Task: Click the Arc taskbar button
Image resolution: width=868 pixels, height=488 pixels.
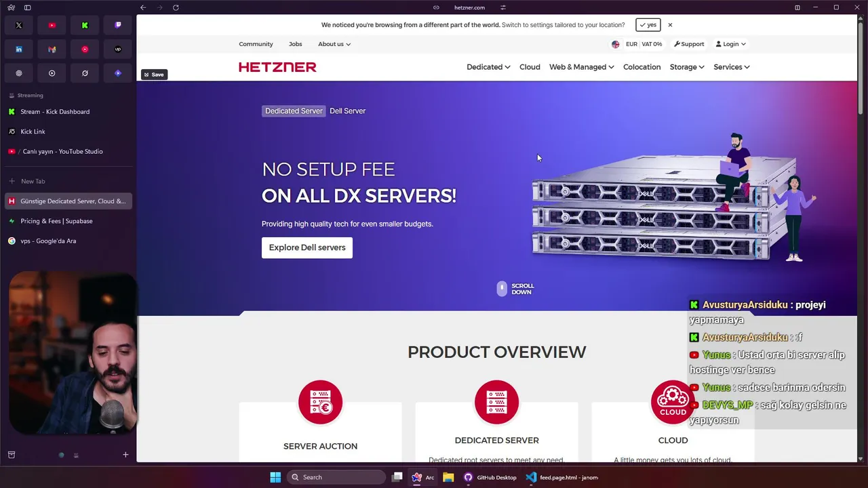Action: click(x=422, y=477)
